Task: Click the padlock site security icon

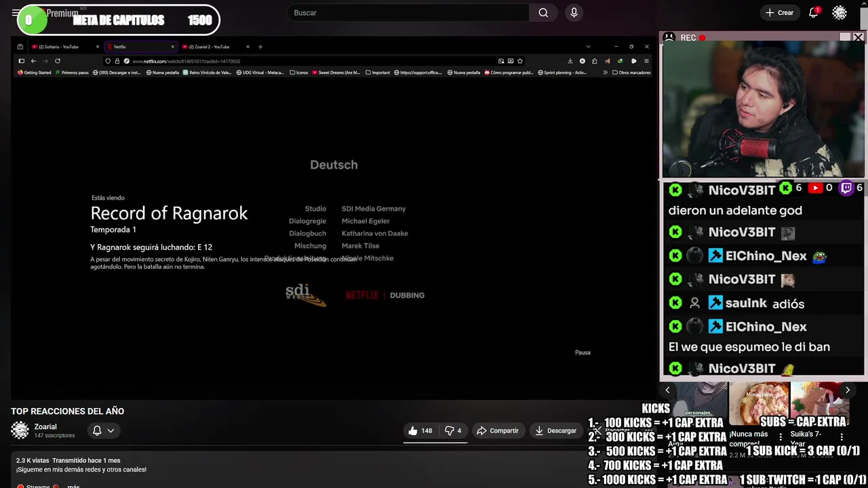Action: click(x=117, y=61)
